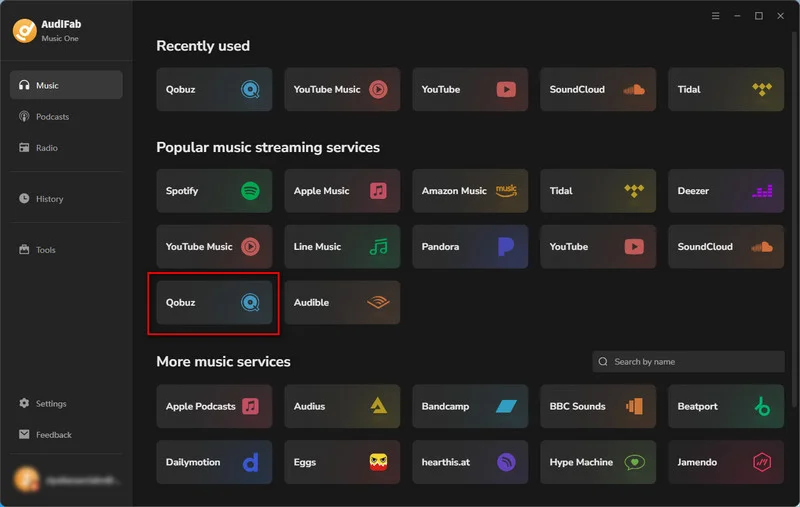Viewport: 800px width, 507px height.
Task: Click the green Spotify icon
Action: (x=250, y=191)
